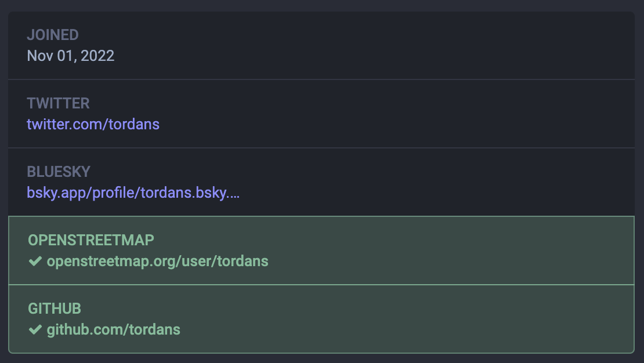Click empty space in the Joined row

(406, 45)
